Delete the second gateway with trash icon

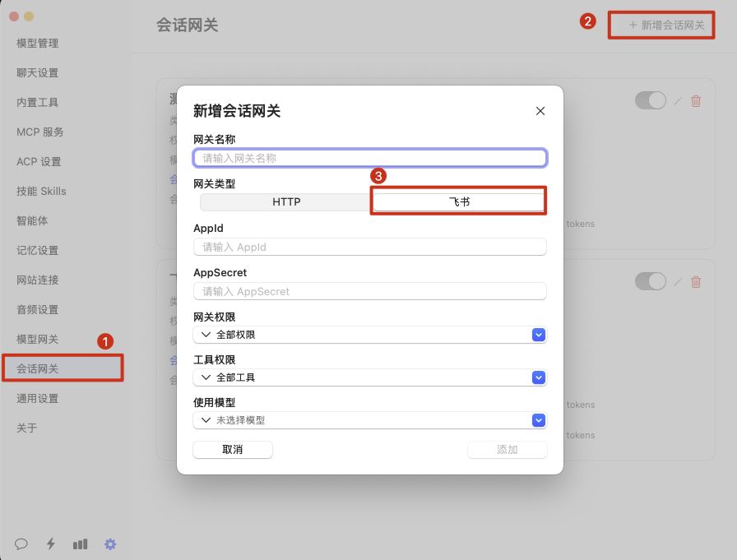pyautogui.click(x=696, y=282)
